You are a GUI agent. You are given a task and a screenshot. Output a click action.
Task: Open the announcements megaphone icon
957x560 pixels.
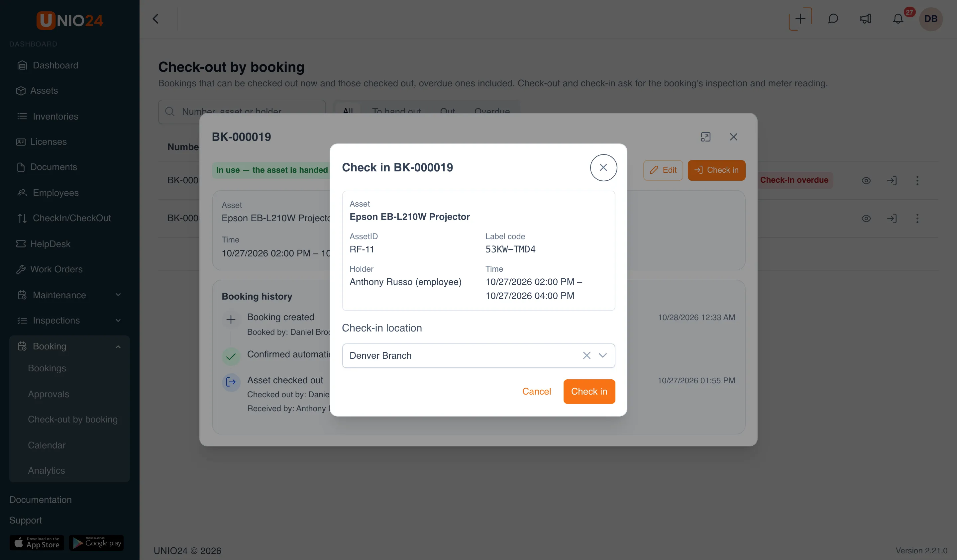(x=866, y=19)
